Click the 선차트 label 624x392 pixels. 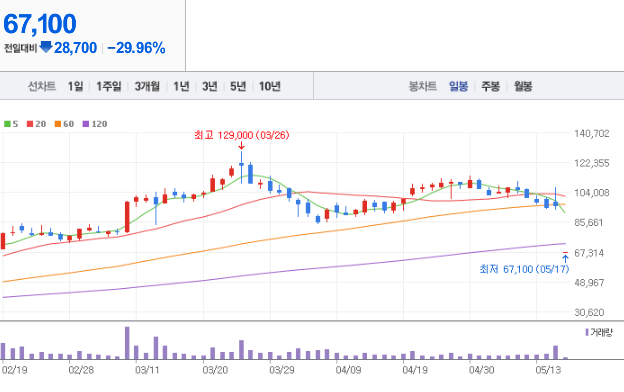pos(42,86)
